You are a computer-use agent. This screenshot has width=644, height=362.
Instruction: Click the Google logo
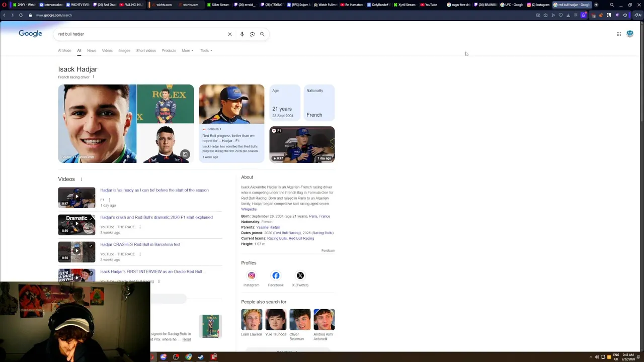click(x=30, y=34)
